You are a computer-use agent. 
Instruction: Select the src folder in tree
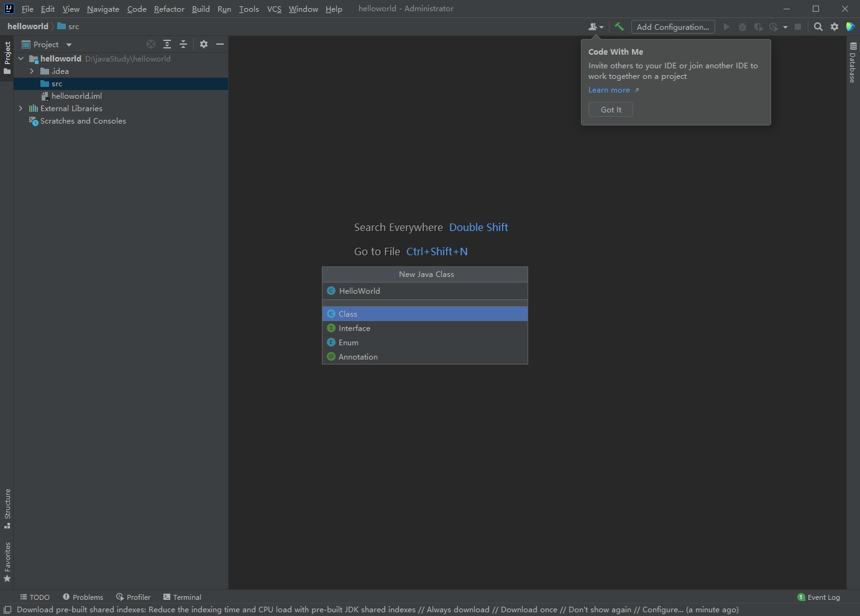tap(121, 84)
